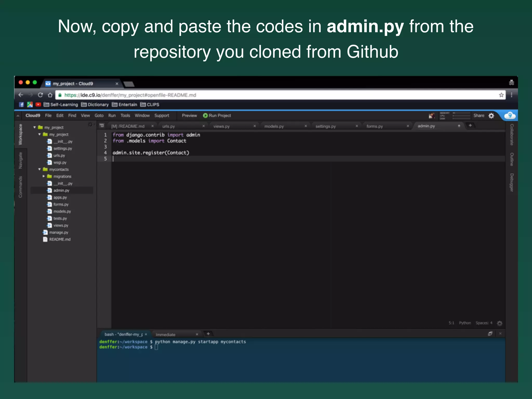This screenshot has height=399, width=532.
Task: Click the Run Project green icon
Action: point(205,116)
